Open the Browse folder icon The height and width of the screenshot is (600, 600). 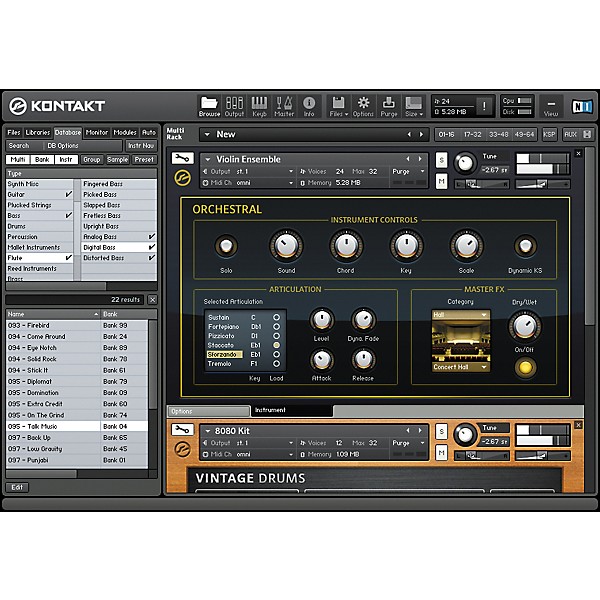click(x=209, y=106)
